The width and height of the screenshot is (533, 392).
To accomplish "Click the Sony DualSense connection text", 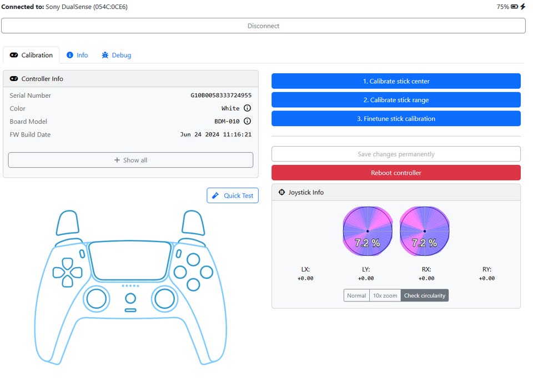I will click(87, 7).
